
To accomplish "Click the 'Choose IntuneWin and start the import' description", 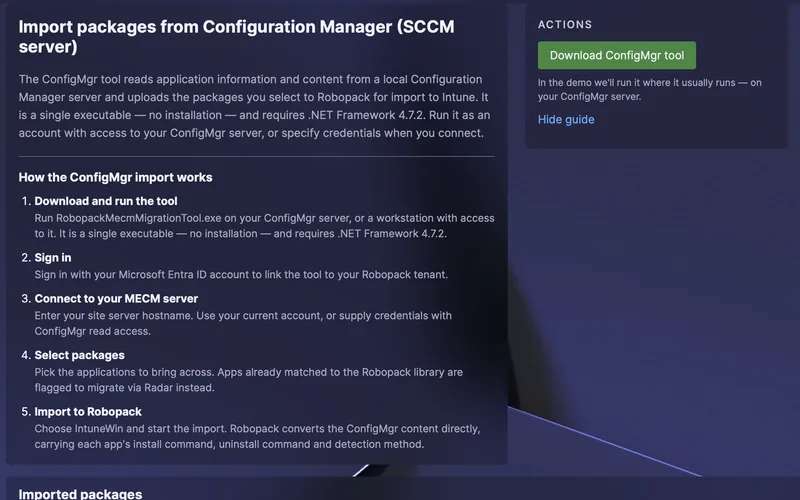I will (257, 436).
